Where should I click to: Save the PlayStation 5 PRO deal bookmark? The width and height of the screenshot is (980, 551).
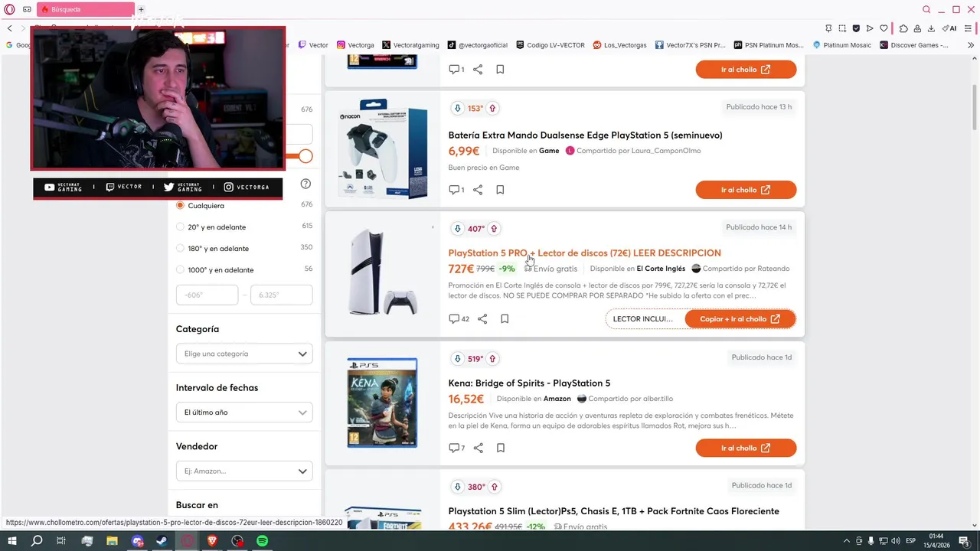pos(505,319)
